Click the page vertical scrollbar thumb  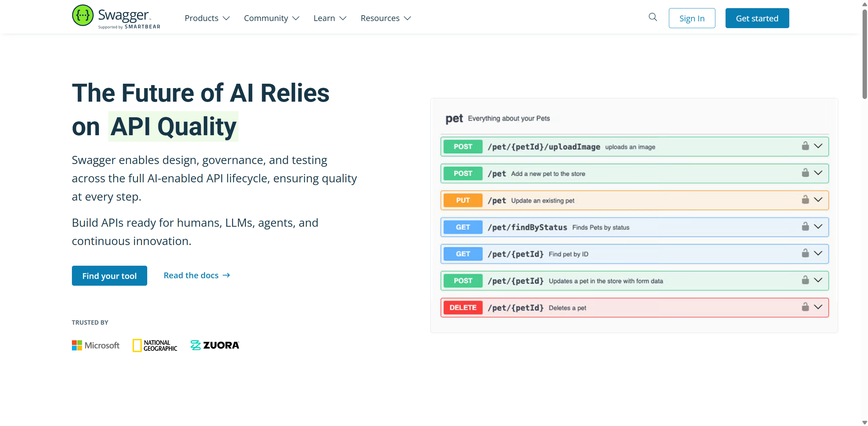pos(865,54)
